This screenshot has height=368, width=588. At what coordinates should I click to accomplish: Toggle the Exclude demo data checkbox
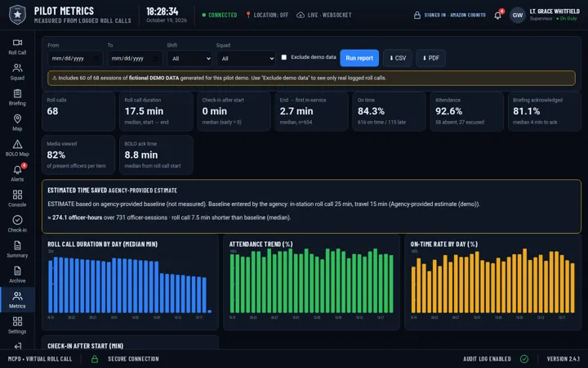tap(284, 57)
